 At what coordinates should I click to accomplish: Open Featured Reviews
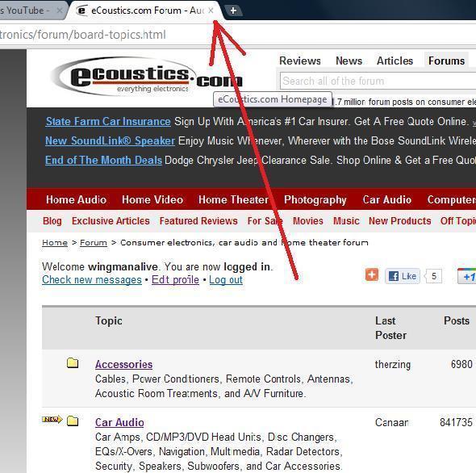[x=198, y=221]
